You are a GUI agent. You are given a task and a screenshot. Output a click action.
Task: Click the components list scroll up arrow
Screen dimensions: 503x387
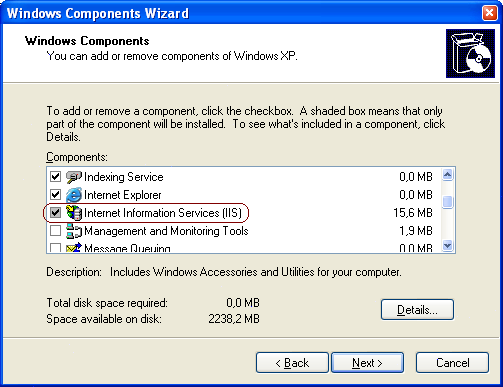(447, 174)
